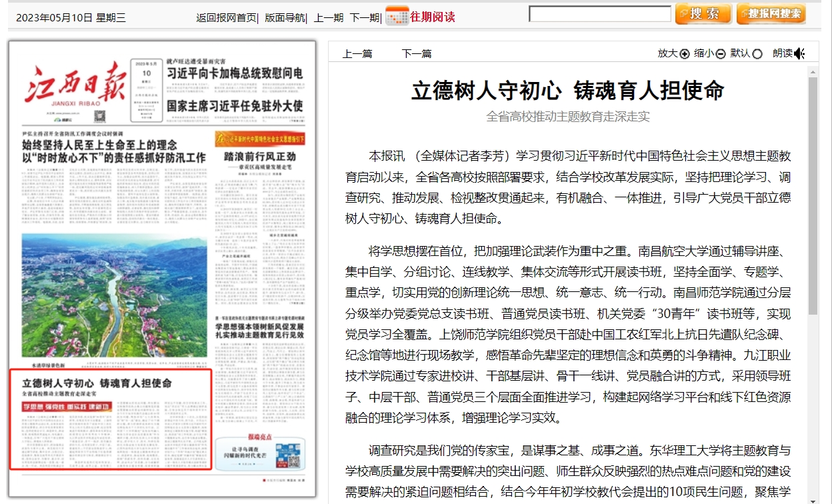The image size is (832, 504).
Task: Open 版面导航 page navigation
Action: (285, 18)
